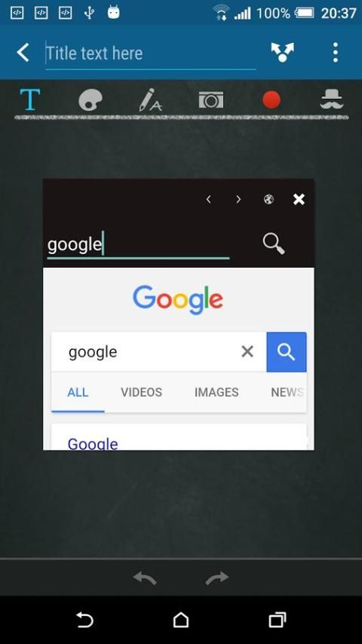Clear the Google search box text
This screenshot has height=644, width=362.
click(x=247, y=351)
